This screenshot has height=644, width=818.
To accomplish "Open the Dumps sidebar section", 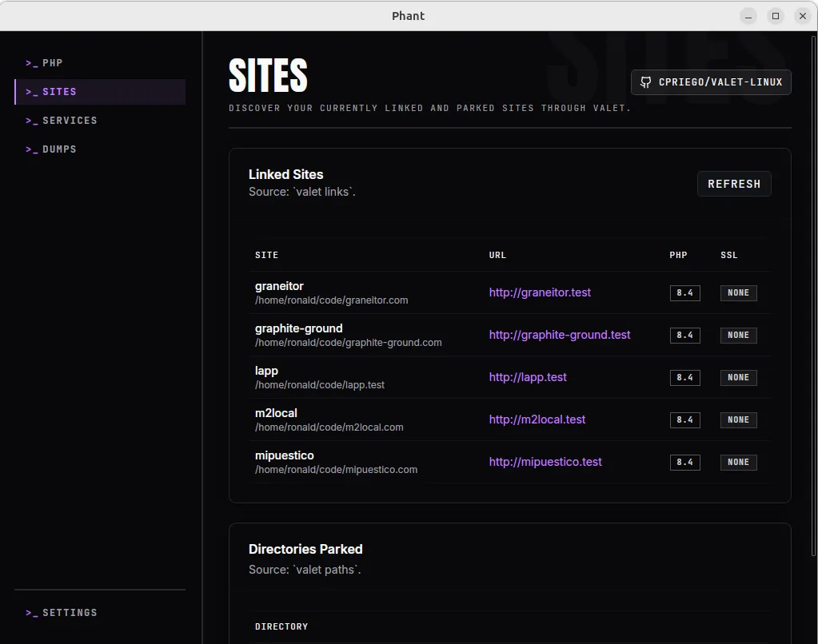I will tap(100, 149).
